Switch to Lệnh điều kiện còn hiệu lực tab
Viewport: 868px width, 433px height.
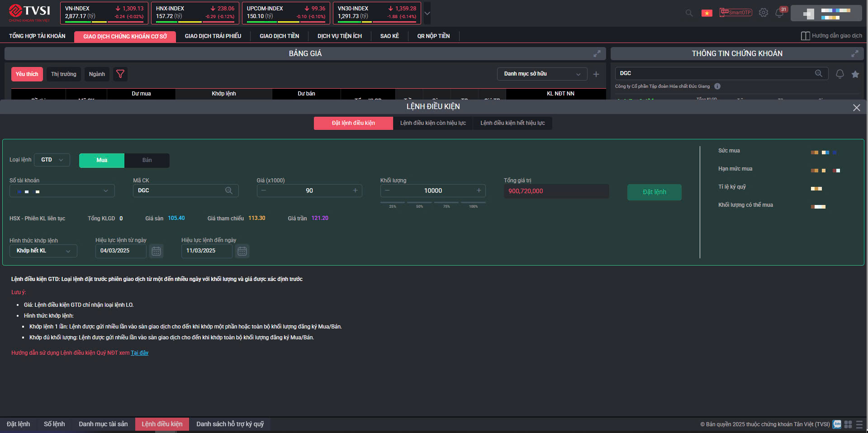433,123
